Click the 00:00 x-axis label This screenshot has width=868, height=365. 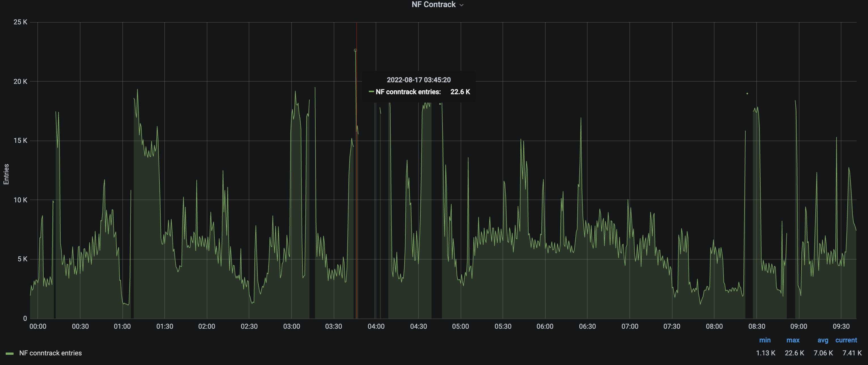[x=38, y=326]
